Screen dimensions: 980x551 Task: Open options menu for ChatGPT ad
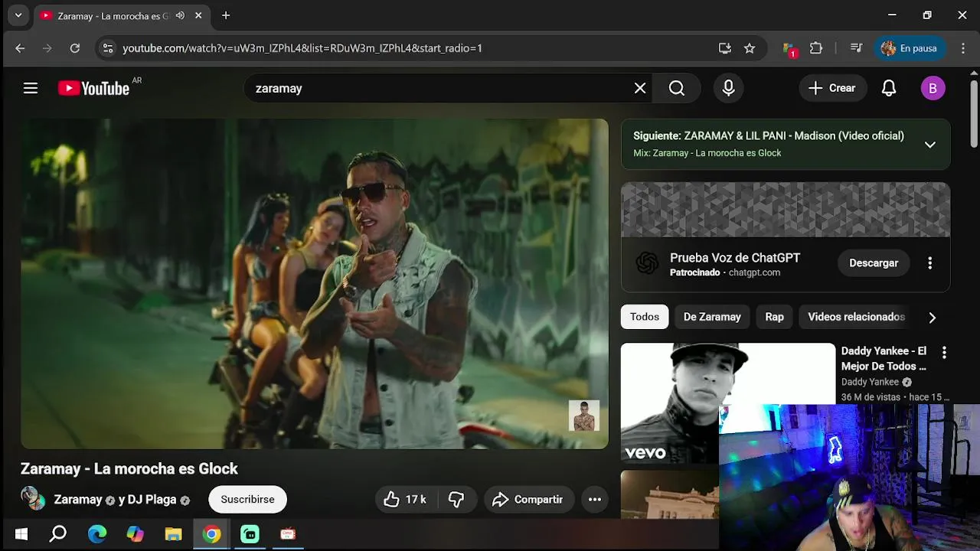[x=929, y=262]
